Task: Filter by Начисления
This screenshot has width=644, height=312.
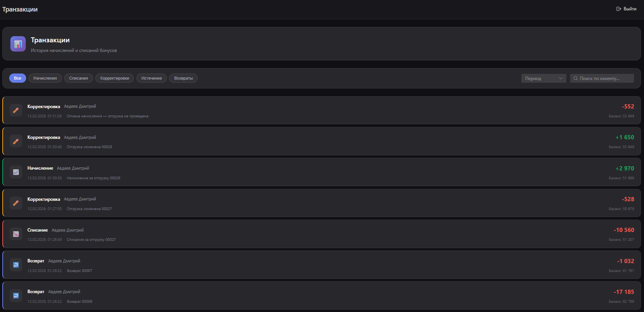Action: coord(45,78)
